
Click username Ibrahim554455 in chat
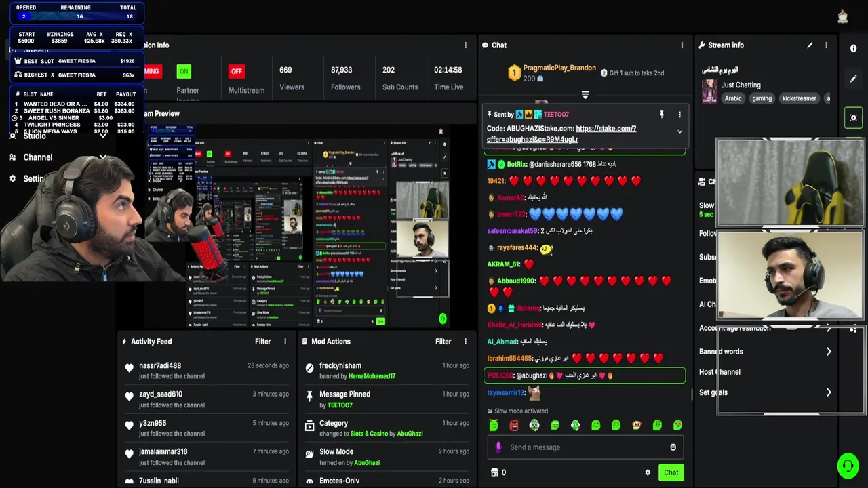click(509, 359)
